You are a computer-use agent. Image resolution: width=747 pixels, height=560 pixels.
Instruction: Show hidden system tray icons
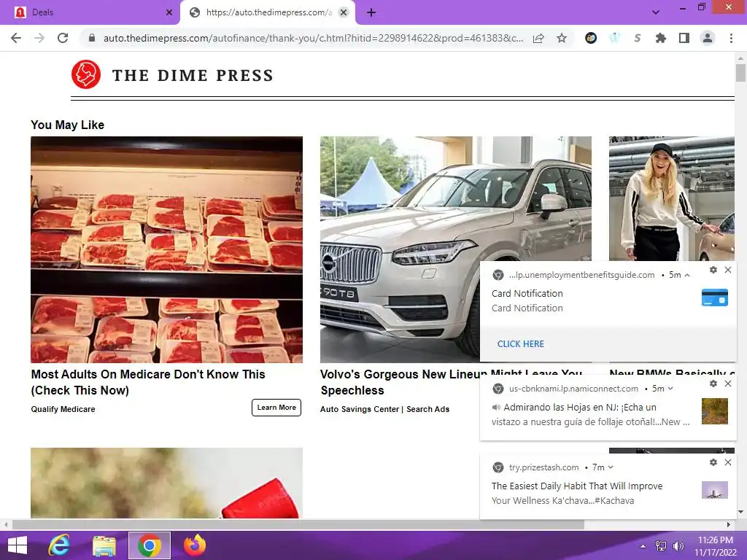pyautogui.click(x=643, y=546)
